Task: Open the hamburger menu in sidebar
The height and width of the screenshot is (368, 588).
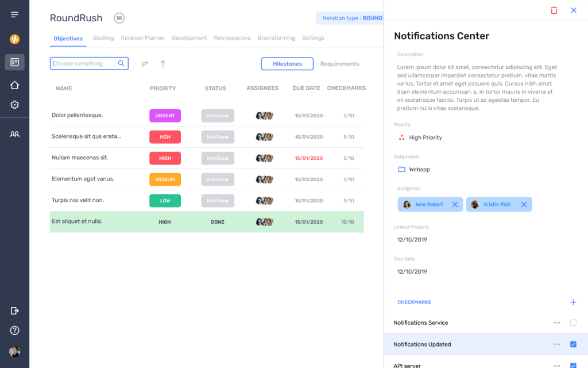Action: coord(14,14)
